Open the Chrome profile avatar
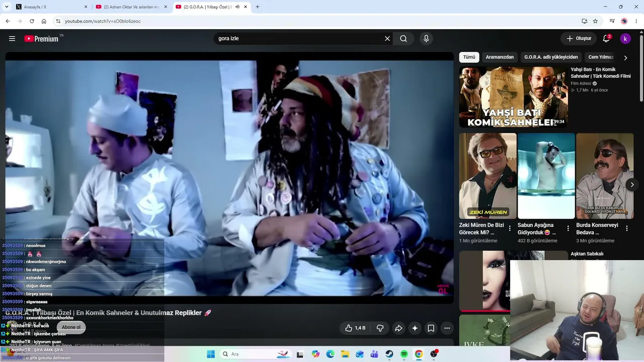Viewport: 644px width, 362px height. (x=624, y=21)
